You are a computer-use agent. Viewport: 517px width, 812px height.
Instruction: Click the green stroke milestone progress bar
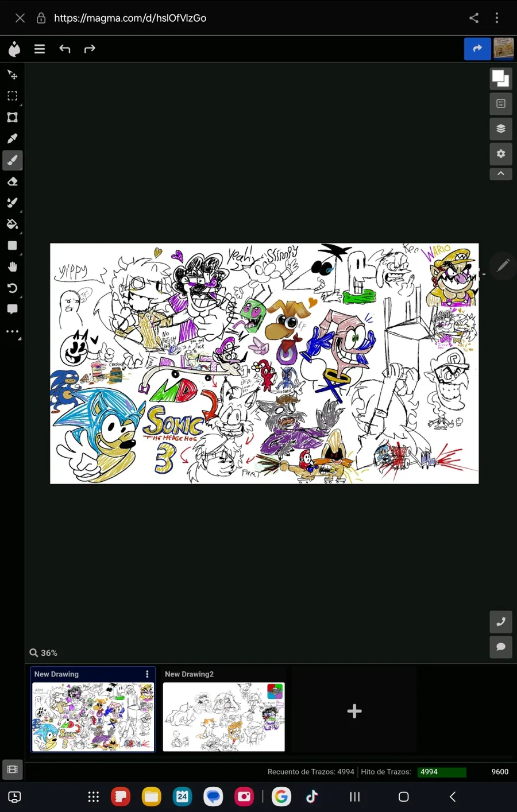point(442,772)
